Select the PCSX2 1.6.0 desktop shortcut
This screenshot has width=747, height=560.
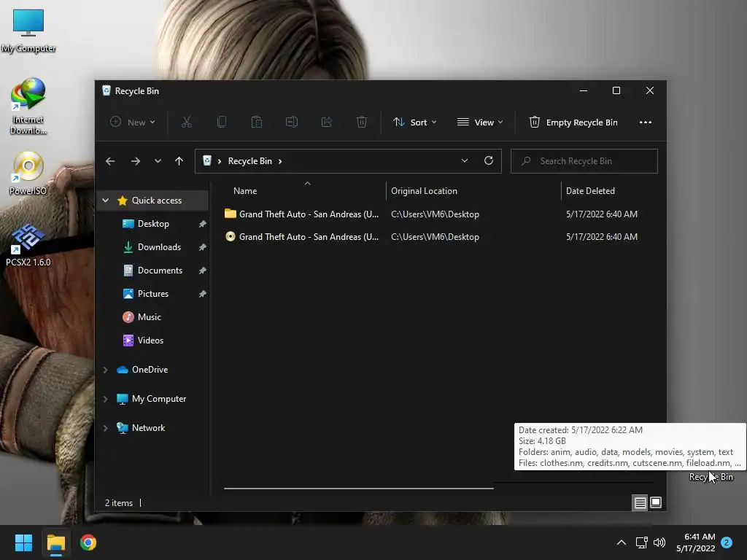point(28,245)
